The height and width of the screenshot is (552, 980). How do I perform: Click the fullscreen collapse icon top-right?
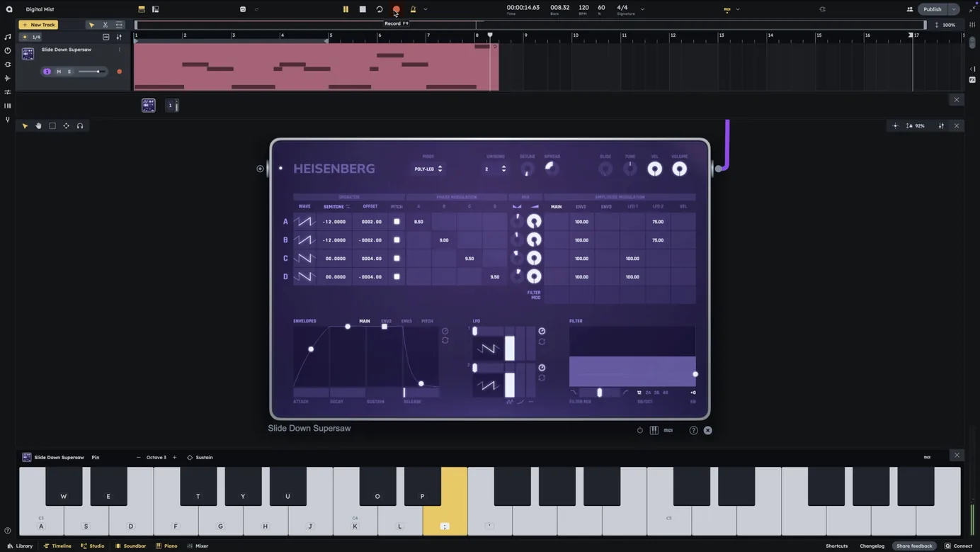point(972,9)
